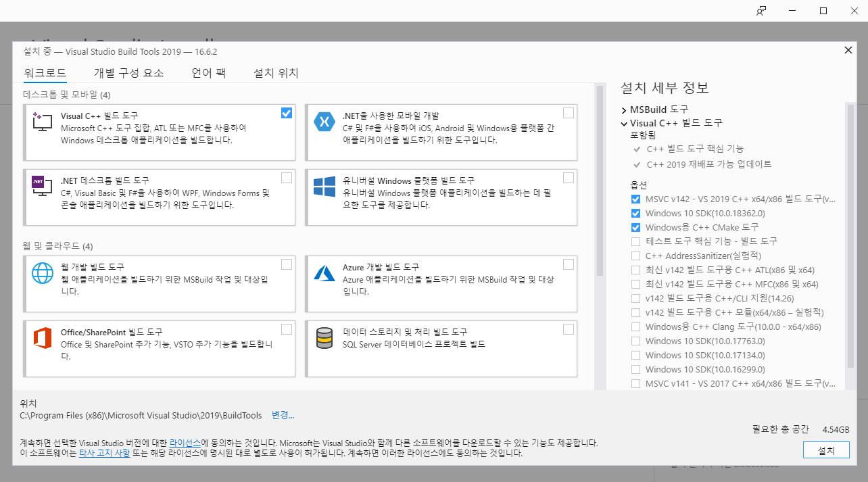Switch to the 언어 팩 tab
Screen dimensions: 868x482
click(x=208, y=73)
